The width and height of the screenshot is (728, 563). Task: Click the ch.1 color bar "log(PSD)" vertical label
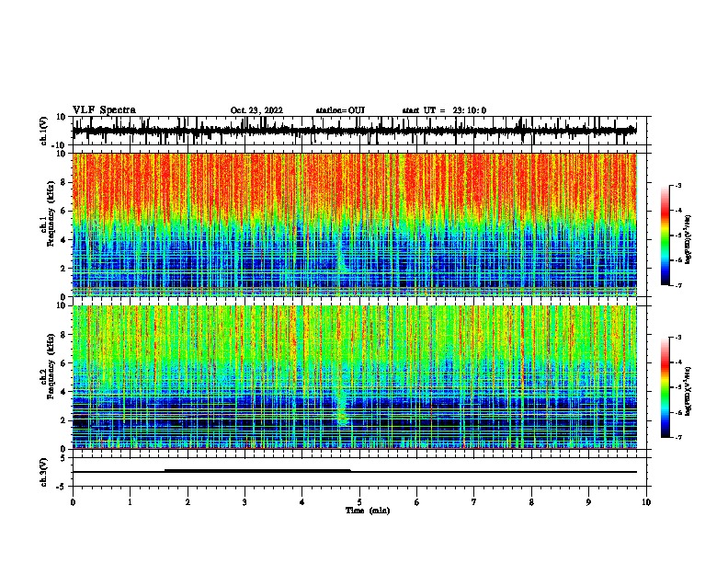(x=688, y=239)
